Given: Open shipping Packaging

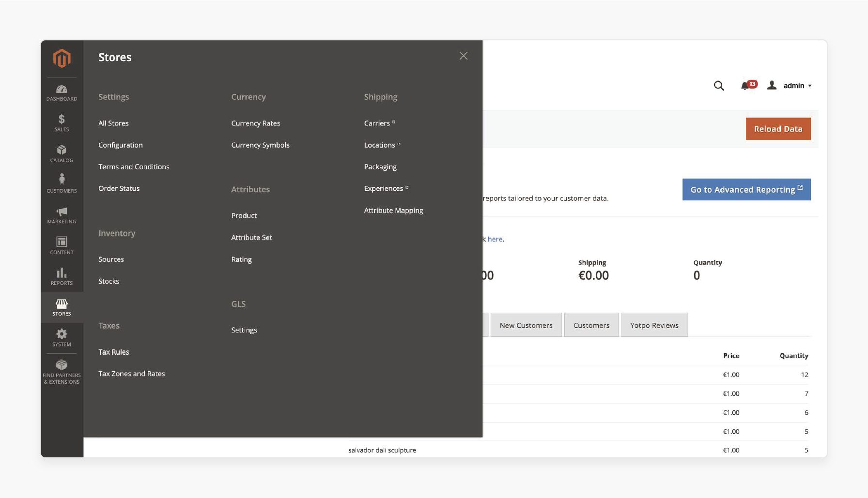Looking at the screenshot, I should tap(380, 166).
